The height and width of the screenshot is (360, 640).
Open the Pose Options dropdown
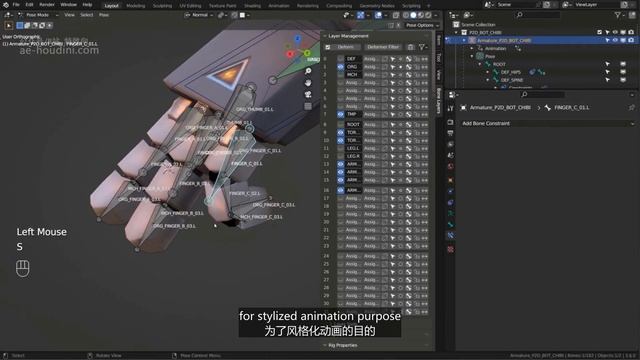point(422,25)
